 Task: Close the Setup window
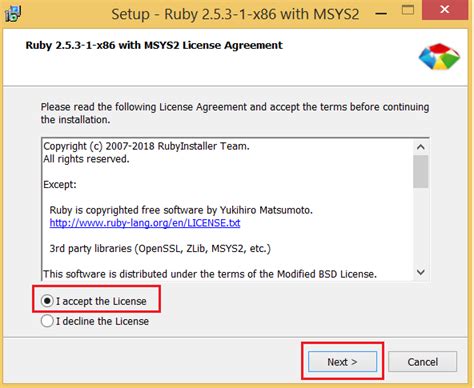pyautogui.click(x=444, y=10)
